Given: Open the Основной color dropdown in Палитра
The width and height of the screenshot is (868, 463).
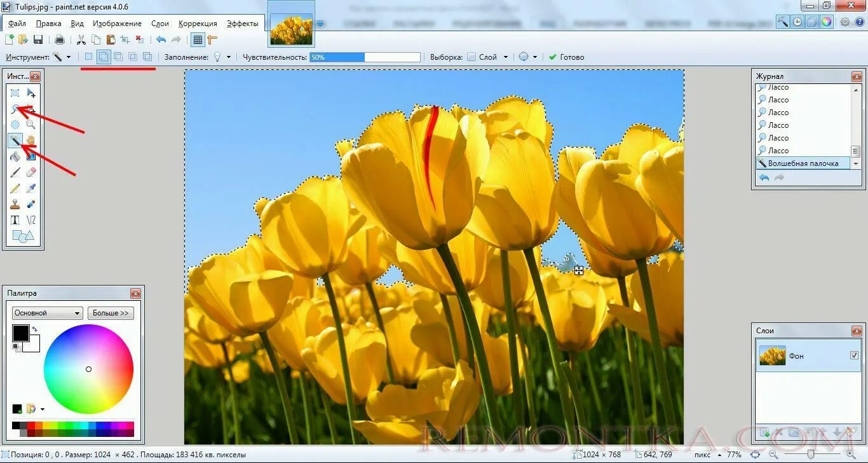Looking at the screenshot, I should [48, 313].
